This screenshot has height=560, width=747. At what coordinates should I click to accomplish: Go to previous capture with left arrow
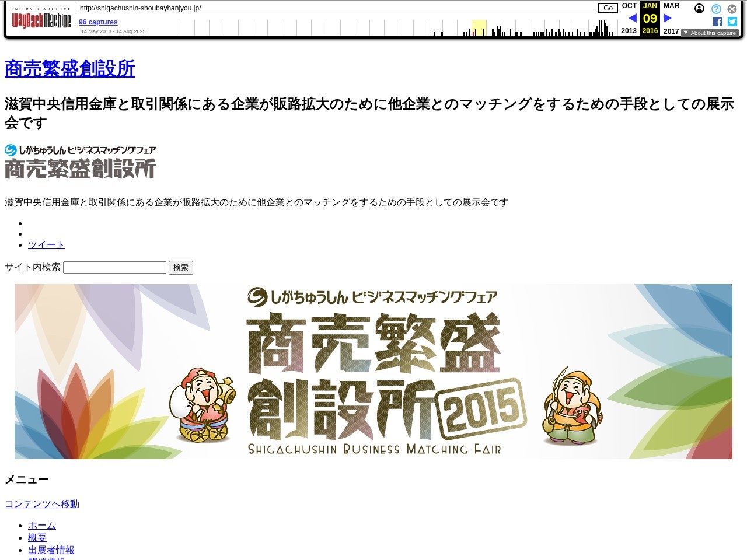[x=632, y=18]
